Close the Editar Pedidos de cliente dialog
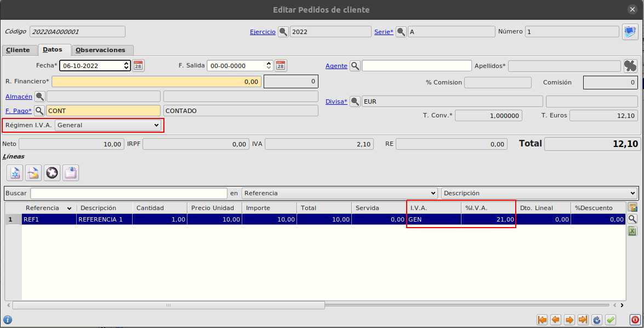The image size is (644, 328). pos(632,9)
